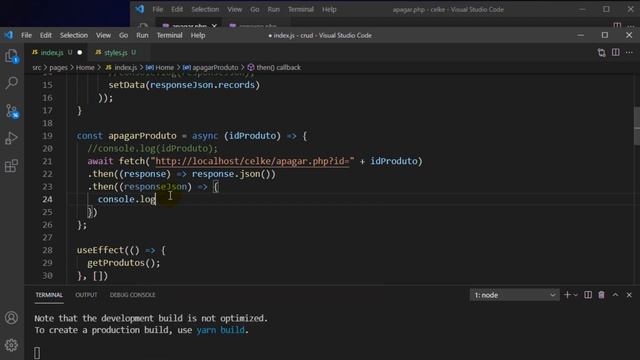
Task: Click the src breadcrumb segment
Action: pyautogui.click(x=37, y=67)
